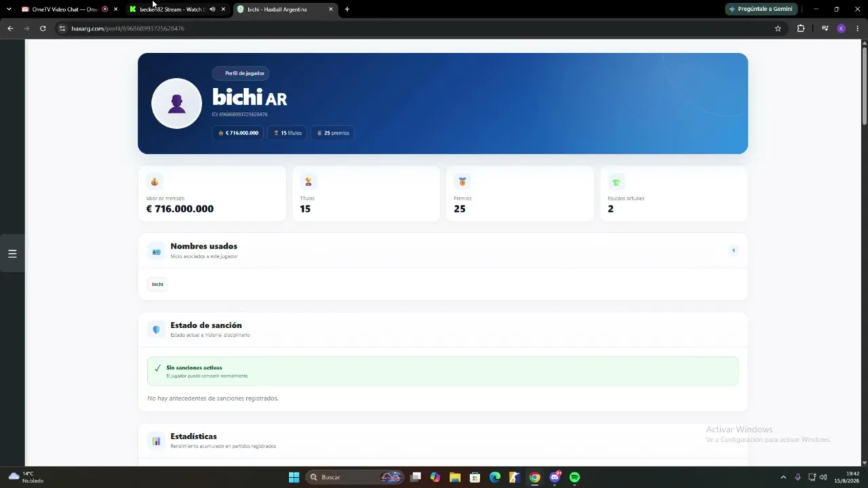This screenshot has width=868, height=488.
Task: Close the bichi - Haxball Argentina tab
Action: pos(331,9)
